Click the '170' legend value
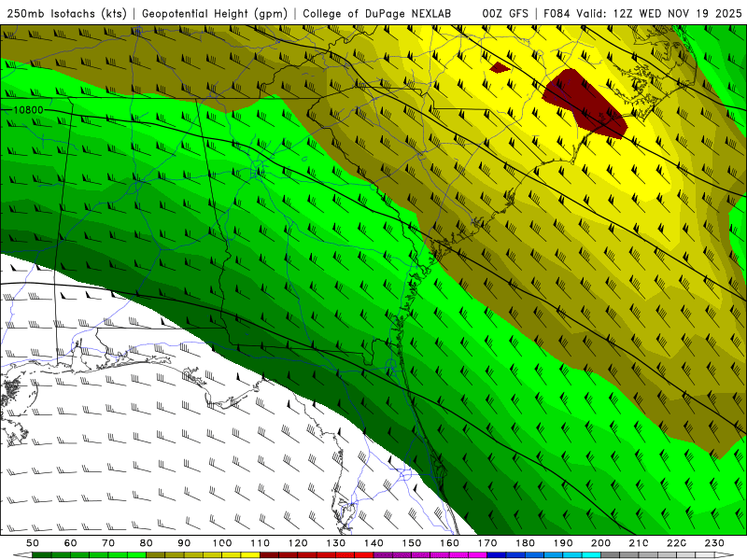 pos(487,543)
